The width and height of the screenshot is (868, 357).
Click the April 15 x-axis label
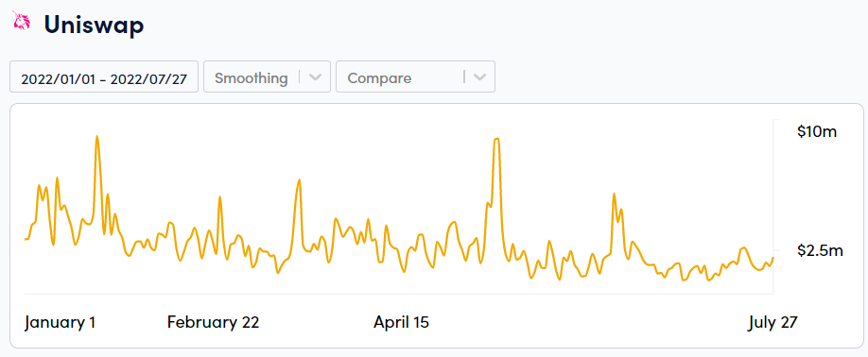point(401,322)
